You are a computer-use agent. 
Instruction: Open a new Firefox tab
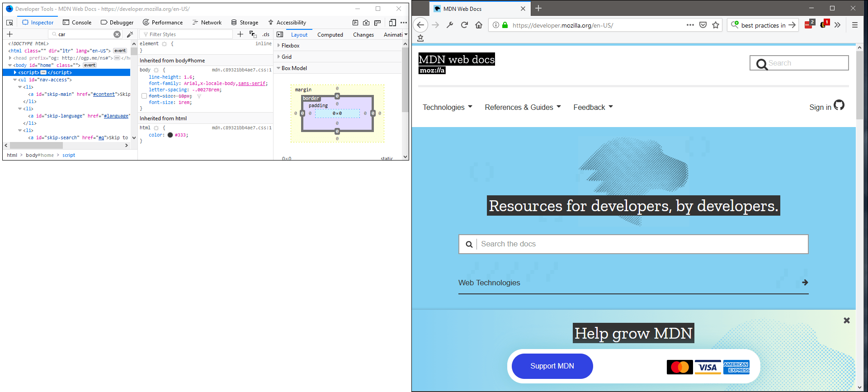click(x=538, y=8)
